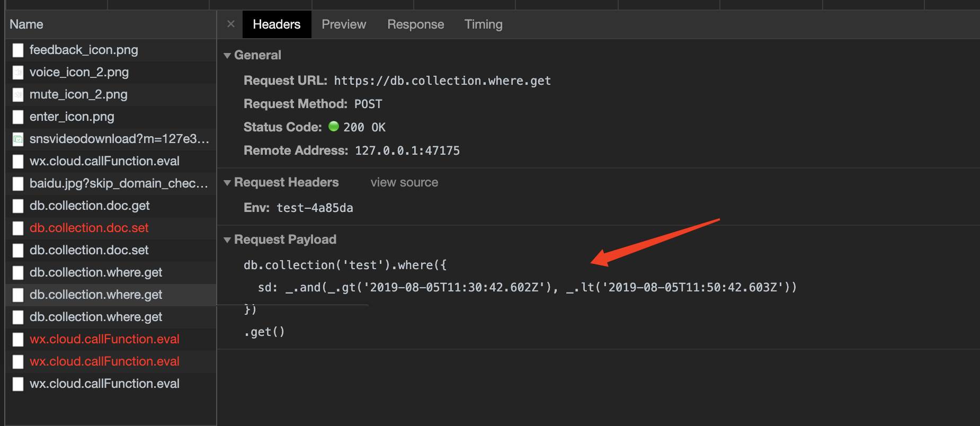This screenshot has height=426, width=980.
Task: Collapse the Request Headers section
Action: 227,183
